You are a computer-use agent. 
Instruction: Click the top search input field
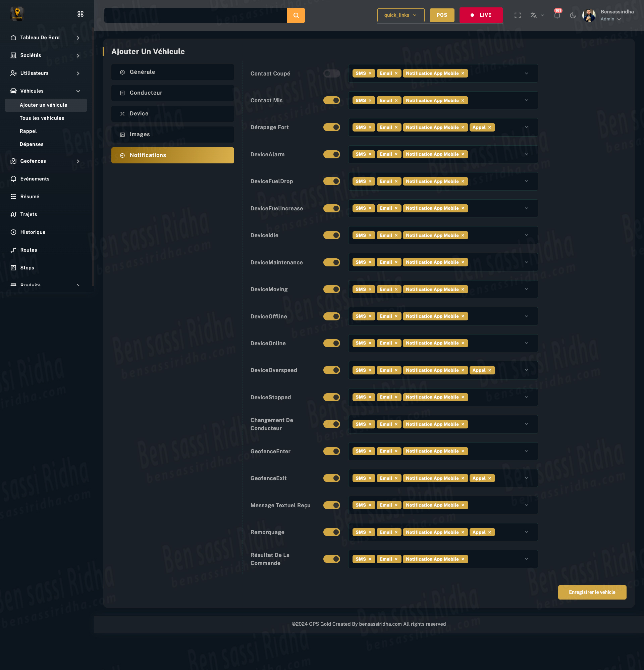pyautogui.click(x=195, y=15)
